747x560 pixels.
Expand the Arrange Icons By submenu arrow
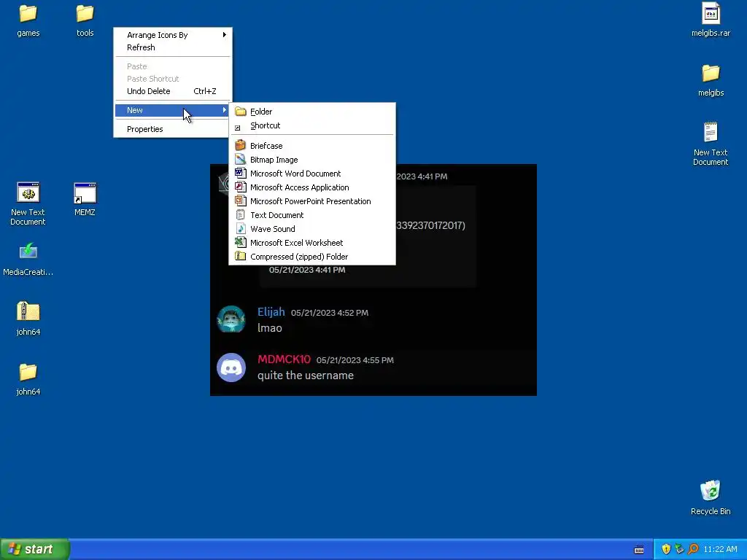click(x=225, y=35)
